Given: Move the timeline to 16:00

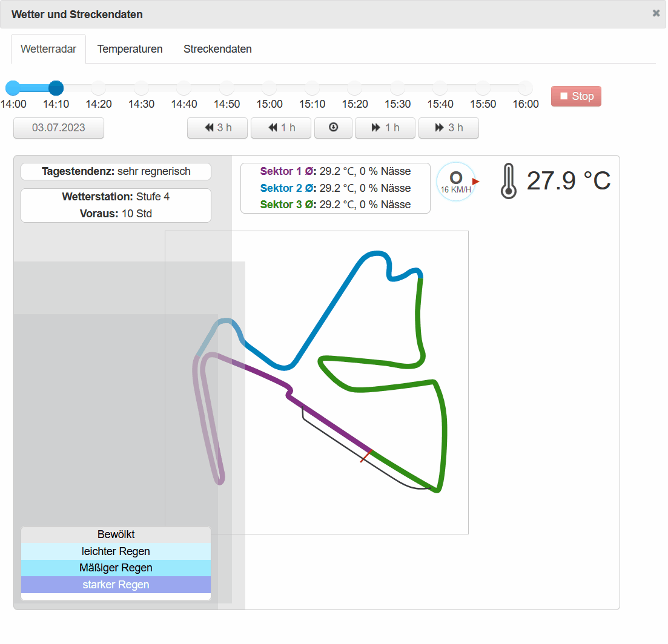Looking at the screenshot, I should click(525, 88).
